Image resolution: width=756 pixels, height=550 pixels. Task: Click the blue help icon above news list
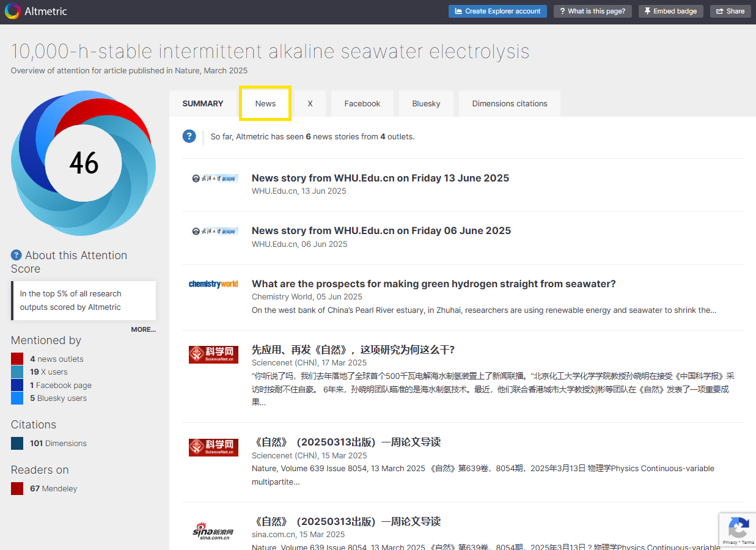(189, 136)
